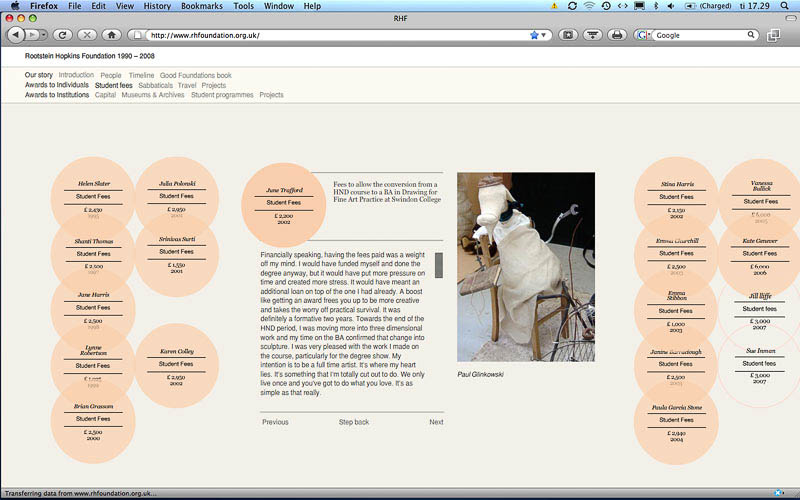Viewport: 800px width, 500px height.
Task: Open the Introduction link
Action: (x=76, y=75)
